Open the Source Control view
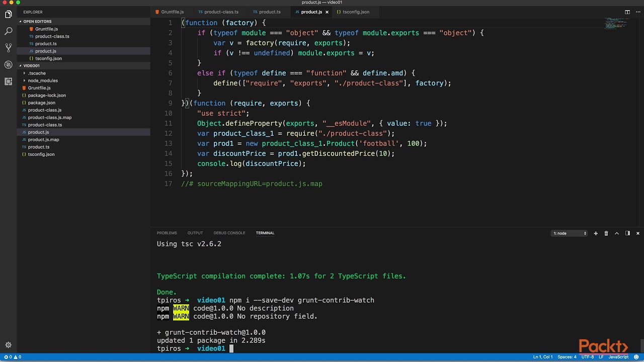 (8, 48)
